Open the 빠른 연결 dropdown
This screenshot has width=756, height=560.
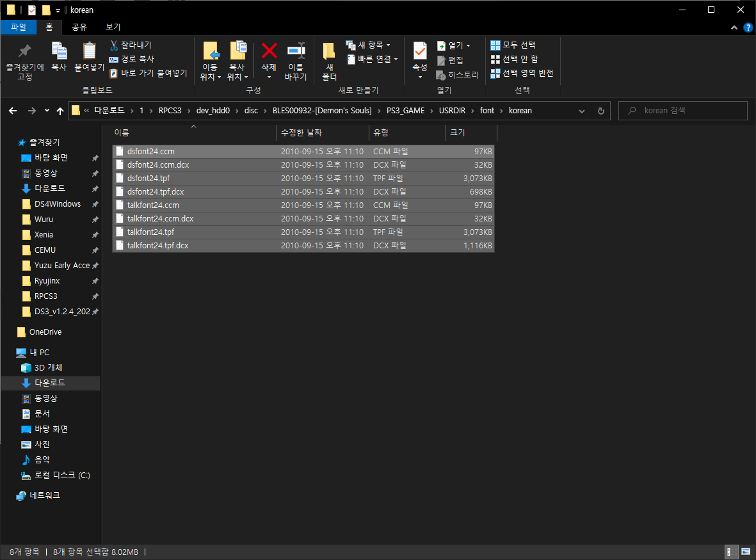tap(372, 59)
